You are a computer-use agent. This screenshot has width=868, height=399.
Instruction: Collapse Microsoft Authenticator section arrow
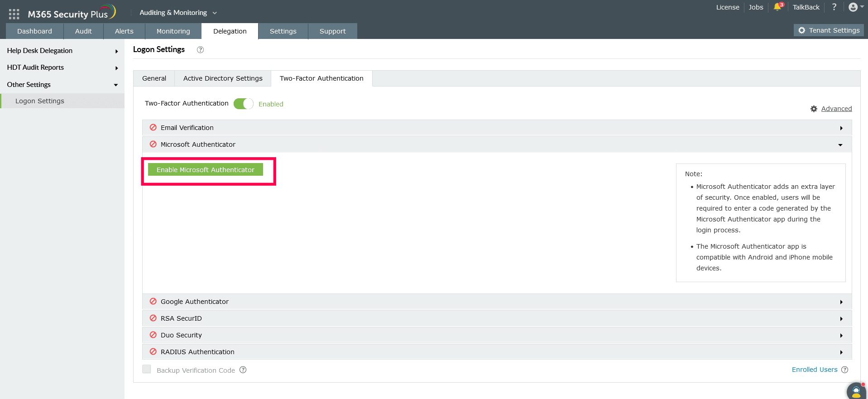[x=840, y=145]
